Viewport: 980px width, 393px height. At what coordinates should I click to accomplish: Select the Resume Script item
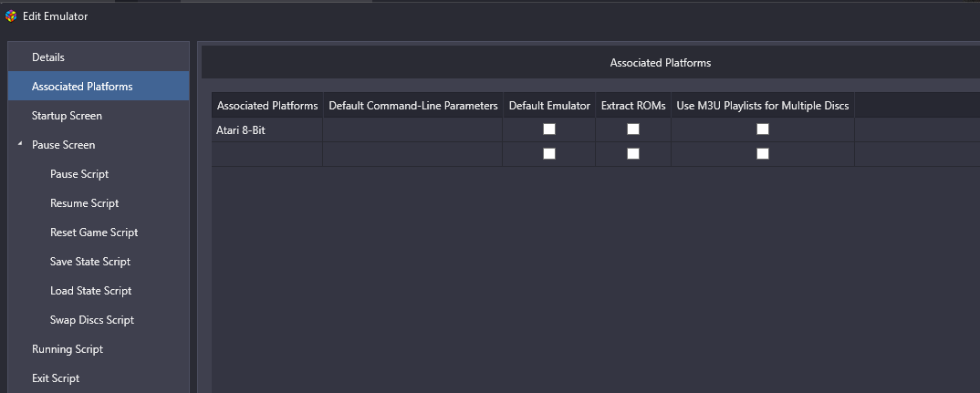[99, 203]
